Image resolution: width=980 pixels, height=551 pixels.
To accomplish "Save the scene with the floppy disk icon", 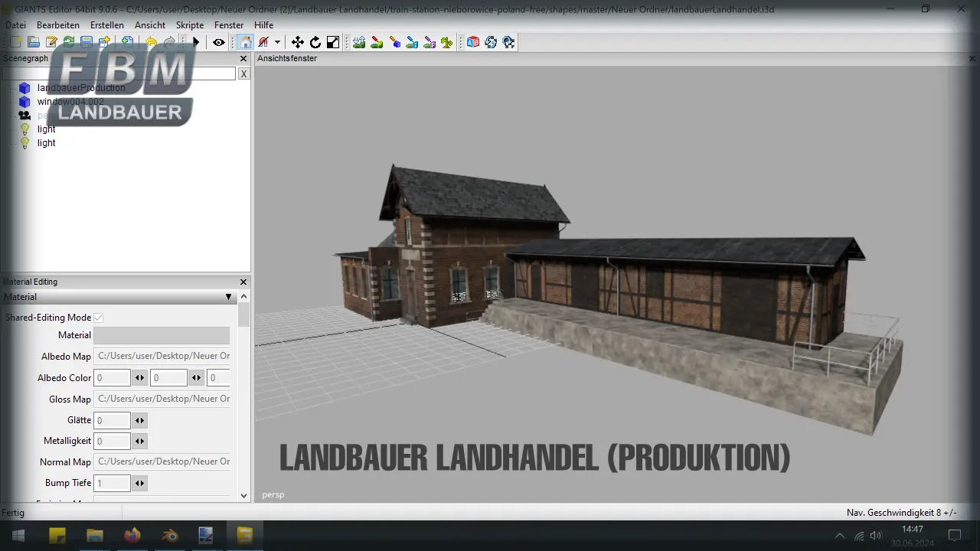I will (x=86, y=42).
